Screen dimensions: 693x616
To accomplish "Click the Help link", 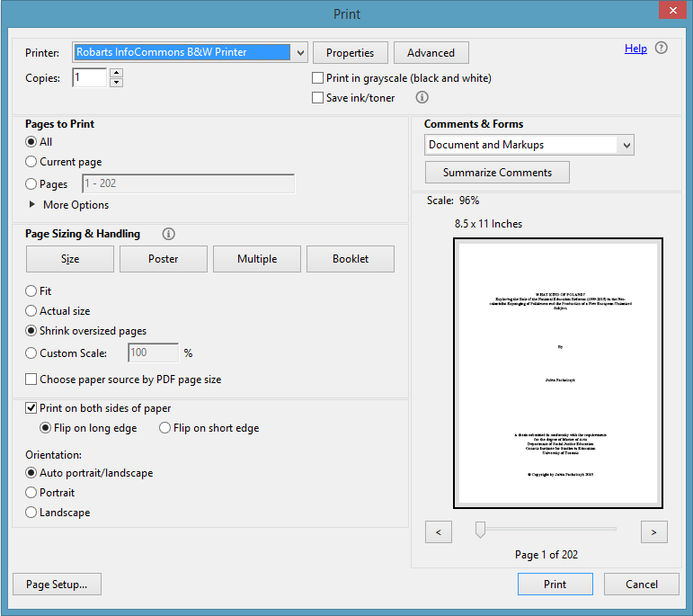I will (635, 49).
